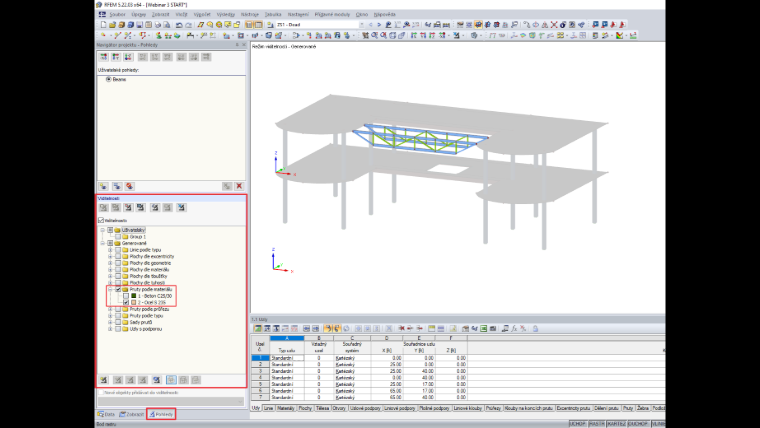Switch to the Liniové podpory table tab
Screen dimensions: 760x428
pyautogui.click(x=400, y=408)
